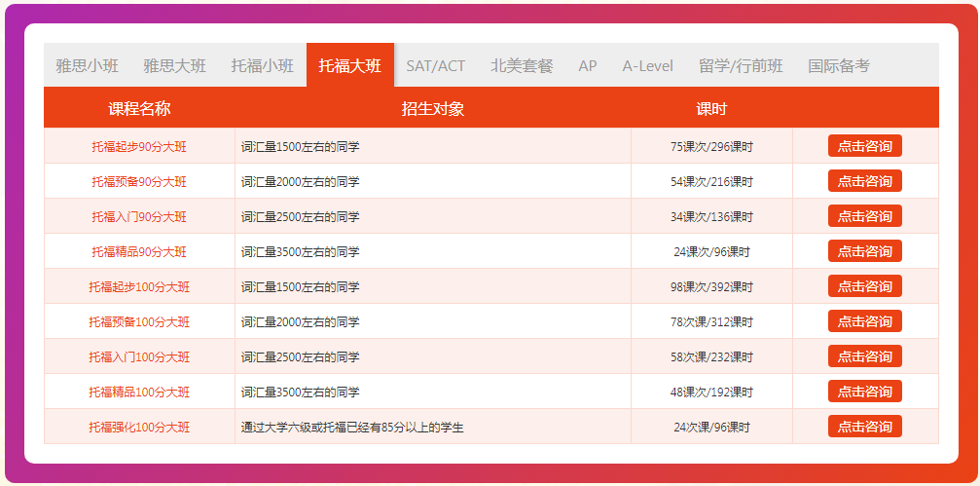
Task: Click 点击咨询 for 托福起步100分大班
Action: pos(865,285)
